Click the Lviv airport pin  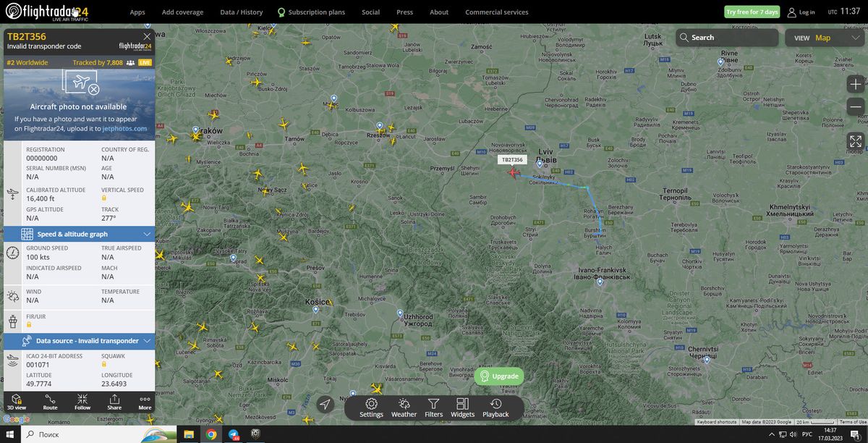click(540, 164)
